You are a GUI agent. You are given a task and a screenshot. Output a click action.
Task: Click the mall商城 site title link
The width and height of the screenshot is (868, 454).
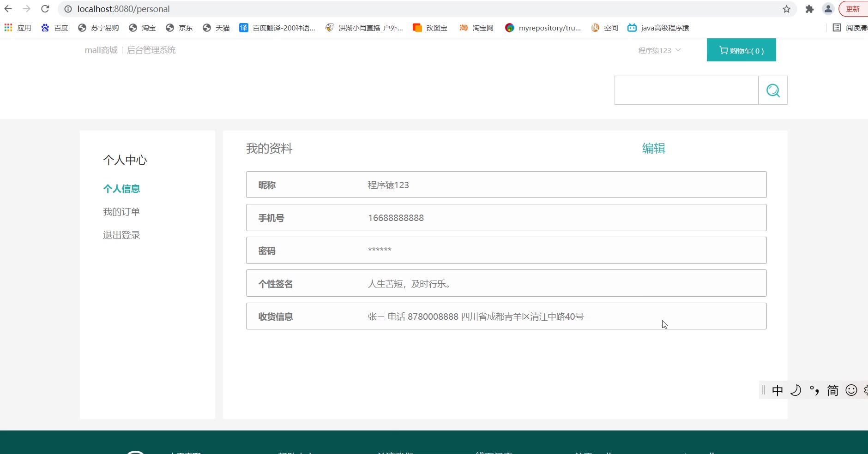(101, 50)
